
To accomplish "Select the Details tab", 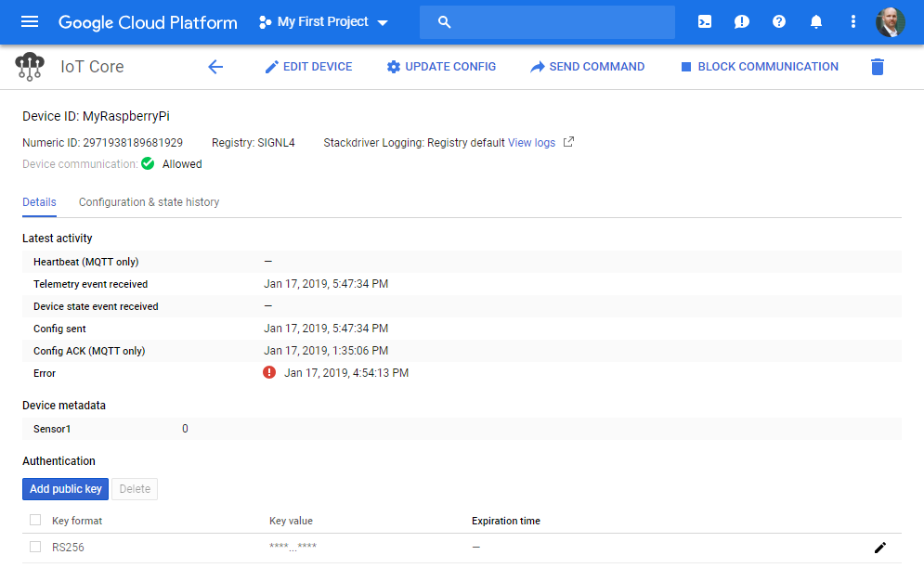I will point(40,202).
